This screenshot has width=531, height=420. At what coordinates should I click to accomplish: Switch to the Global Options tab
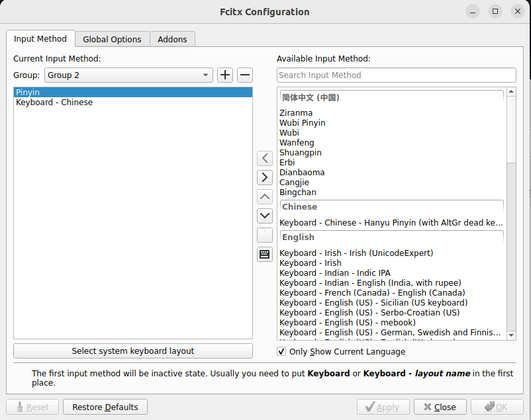pyautogui.click(x=112, y=39)
